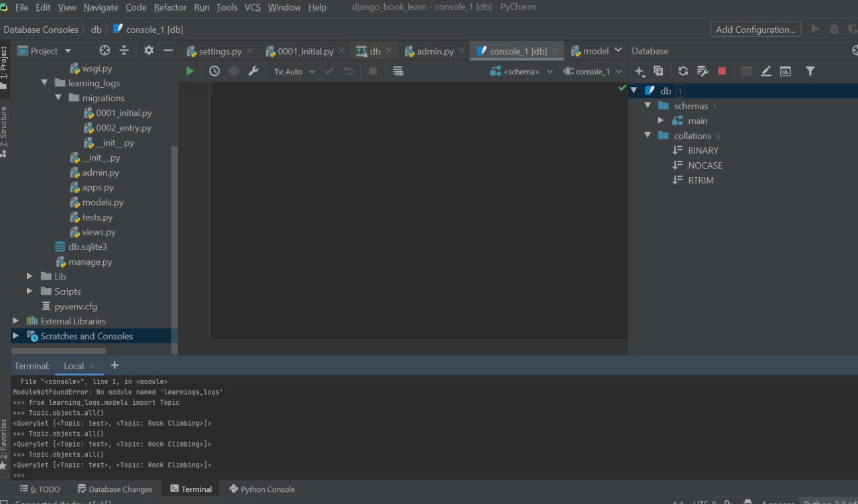
Task: Click the db breadcrumb in the navigation bar
Action: coord(96,29)
